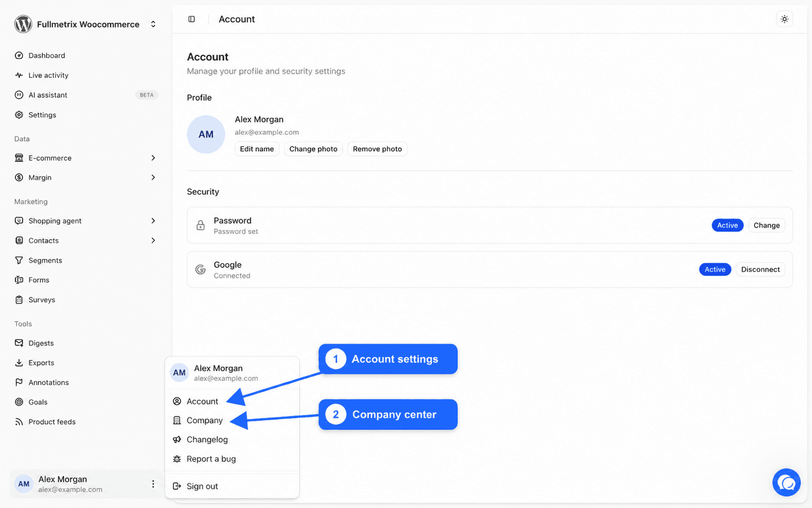Viewport: 812px width, 508px height.
Task: Click the Forms icon
Action: (x=19, y=280)
